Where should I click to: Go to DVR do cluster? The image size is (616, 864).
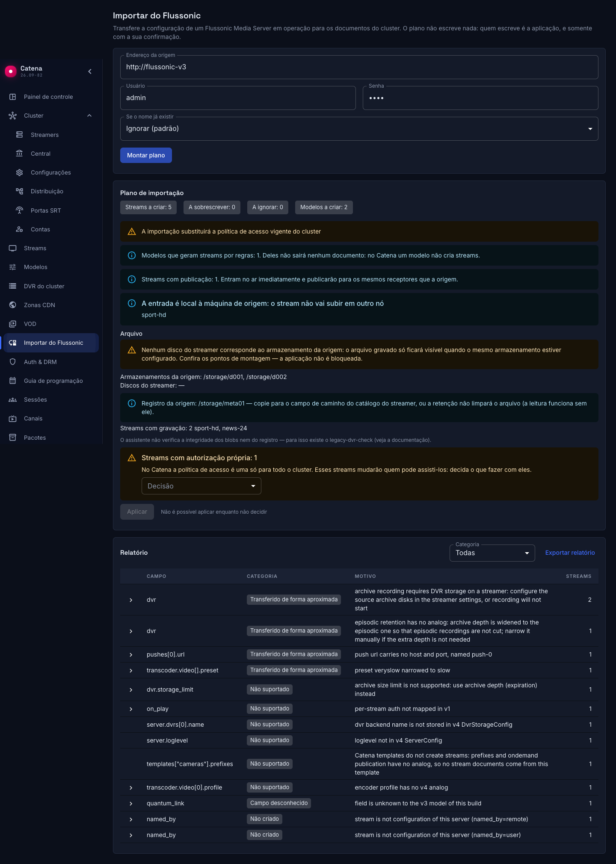[x=51, y=286]
